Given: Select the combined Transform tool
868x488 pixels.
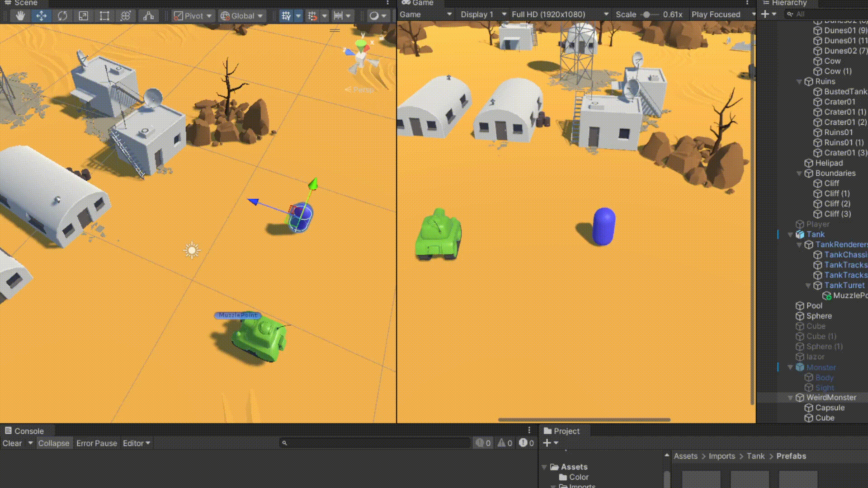Looking at the screenshot, I should coord(126,16).
